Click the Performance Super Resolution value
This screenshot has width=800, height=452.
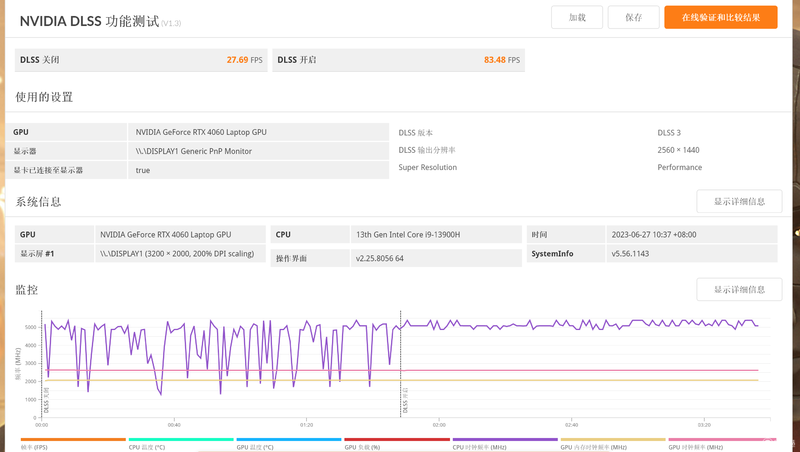[x=680, y=167]
